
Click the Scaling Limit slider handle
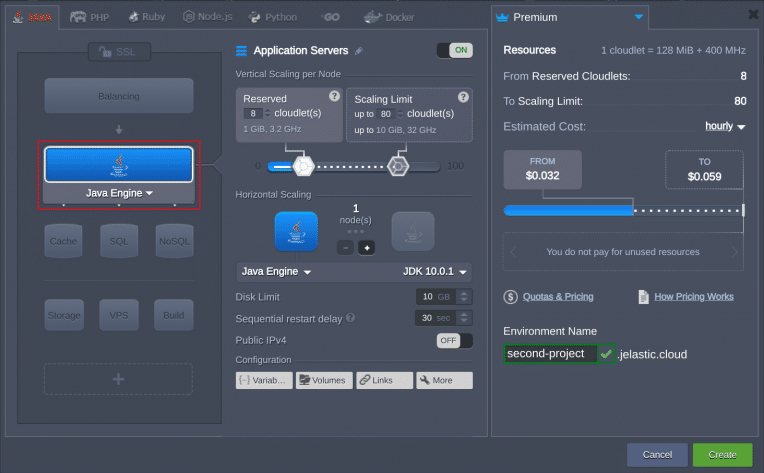398,166
